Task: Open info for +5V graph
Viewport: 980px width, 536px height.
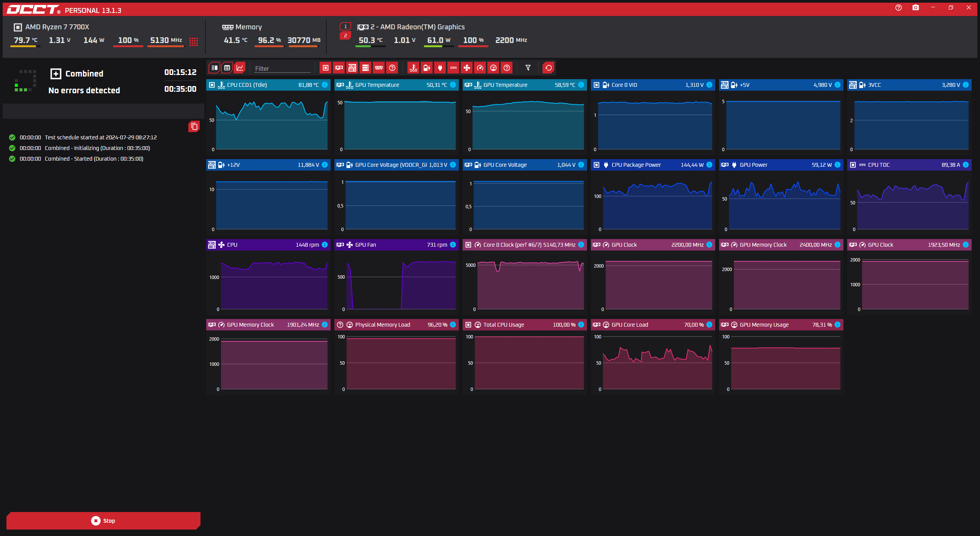Action: point(838,85)
